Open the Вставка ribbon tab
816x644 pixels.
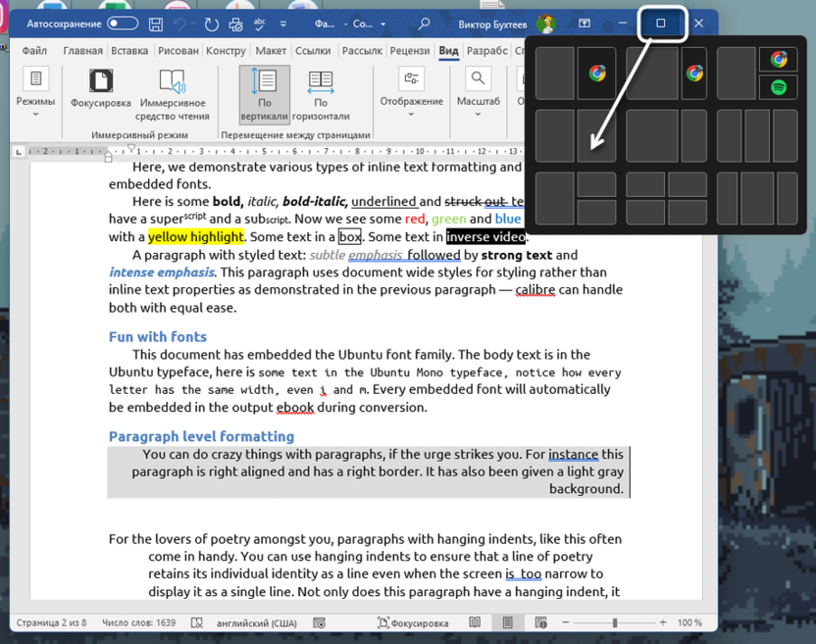pyautogui.click(x=130, y=51)
